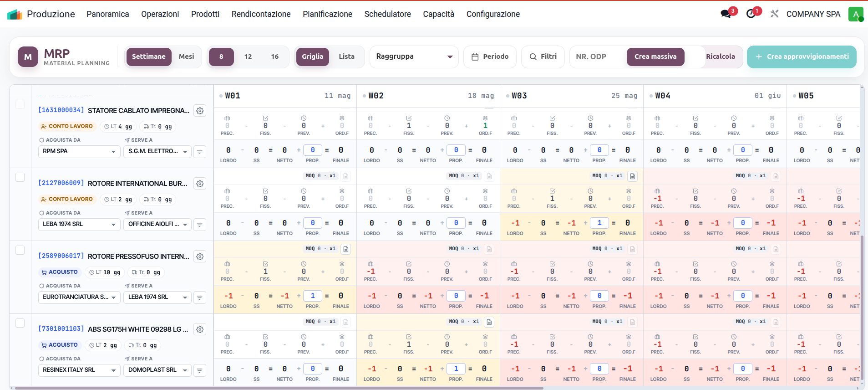Click the Ricalcola button

[x=721, y=57]
